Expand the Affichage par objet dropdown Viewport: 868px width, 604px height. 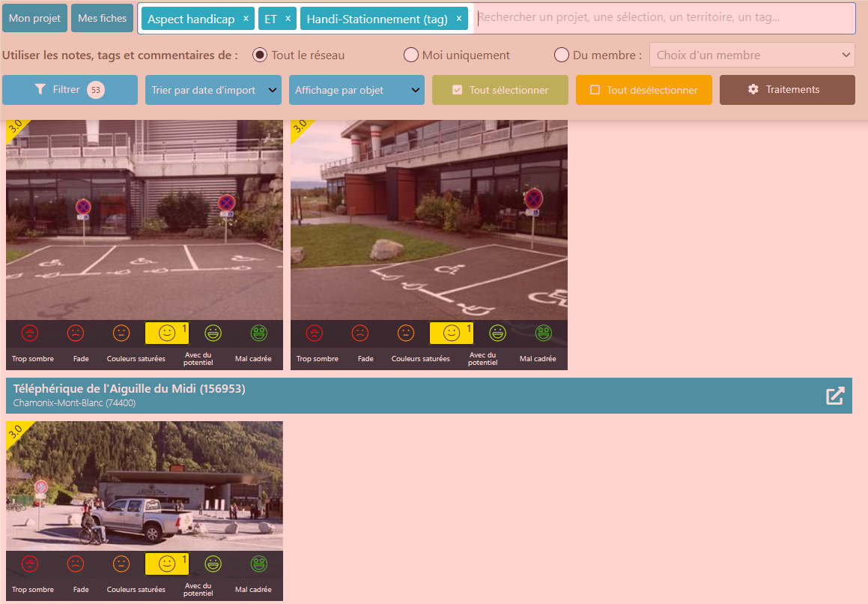(x=356, y=90)
